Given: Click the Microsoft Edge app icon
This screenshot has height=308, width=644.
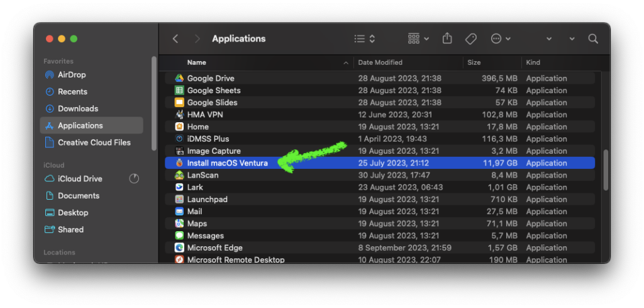Looking at the screenshot, I should tap(179, 248).
